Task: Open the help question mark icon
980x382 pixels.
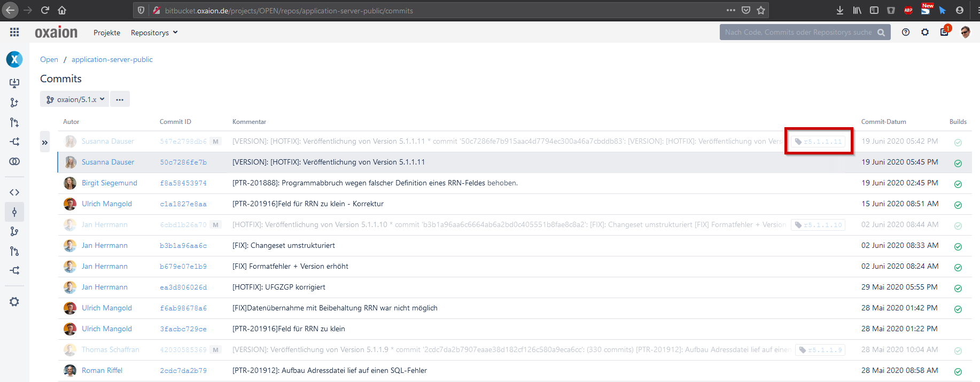Action: point(906,33)
